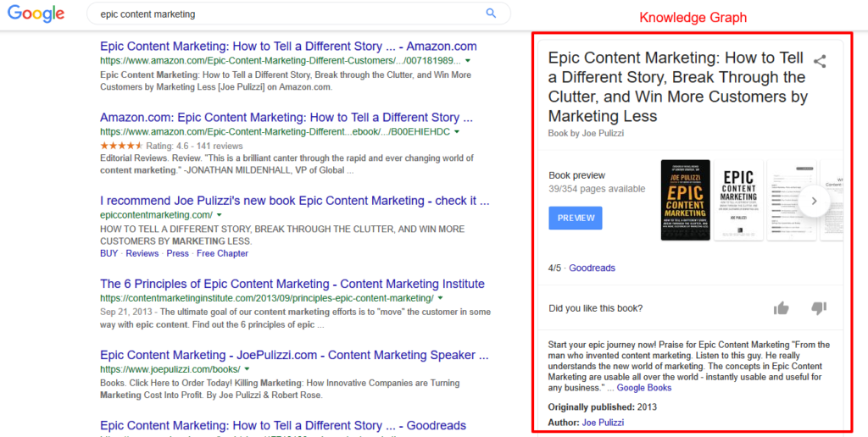Click the blue search magnifier icon
Image resolution: width=868 pixels, height=437 pixels.
coord(491,14)
